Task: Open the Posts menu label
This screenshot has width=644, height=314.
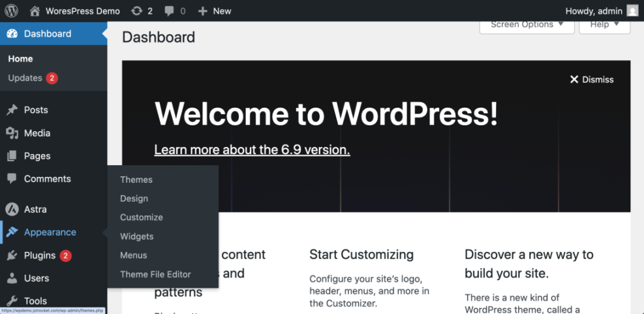Action: coord(36,110)
